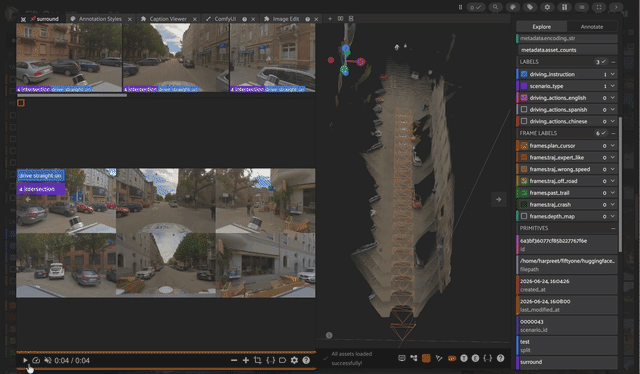Toggle the driving_actions_english checkbox
The width and height of the screenshot is (640, 374).
click(x=524, y=98)
